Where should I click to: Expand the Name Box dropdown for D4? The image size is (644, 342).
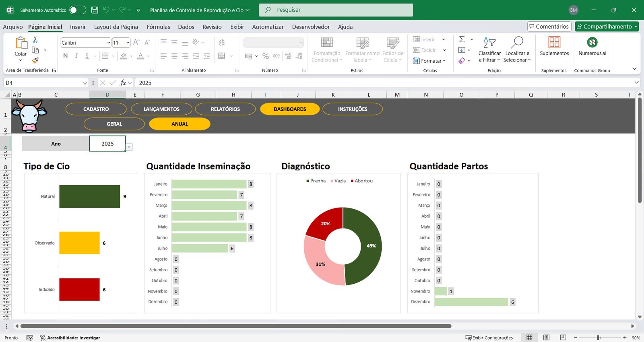point(85,83)
